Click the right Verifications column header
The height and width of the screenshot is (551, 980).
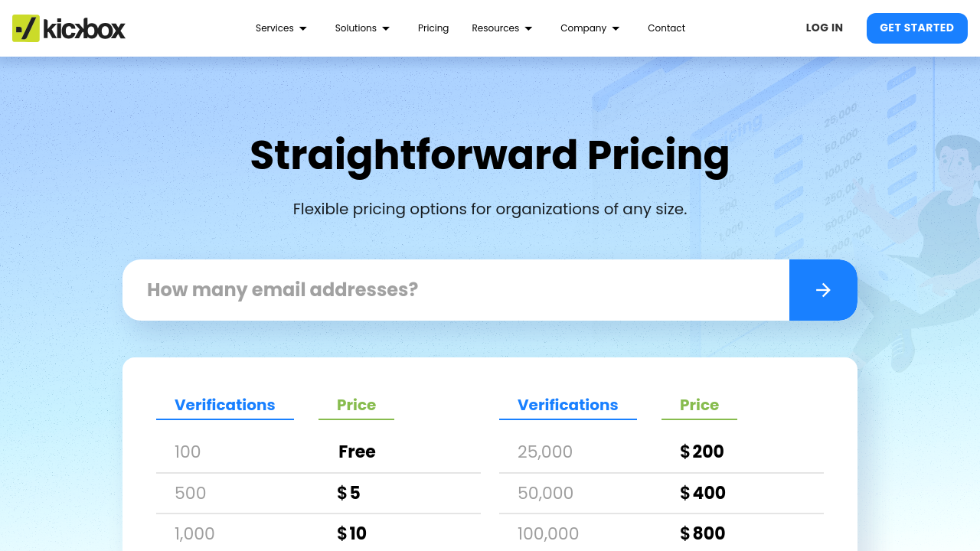tap(567, 405)
